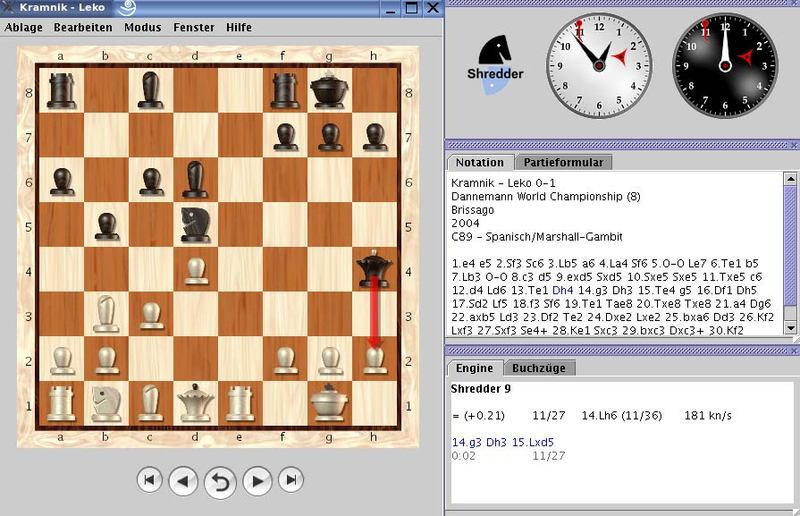
Task: Open the Modus menu
Action: 142,27
